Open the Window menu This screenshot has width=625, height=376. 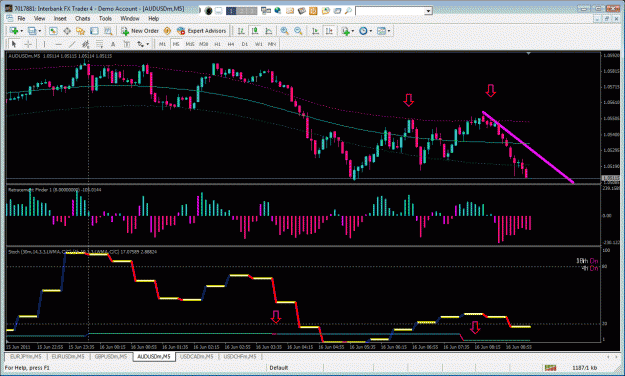tap(130, 18)
